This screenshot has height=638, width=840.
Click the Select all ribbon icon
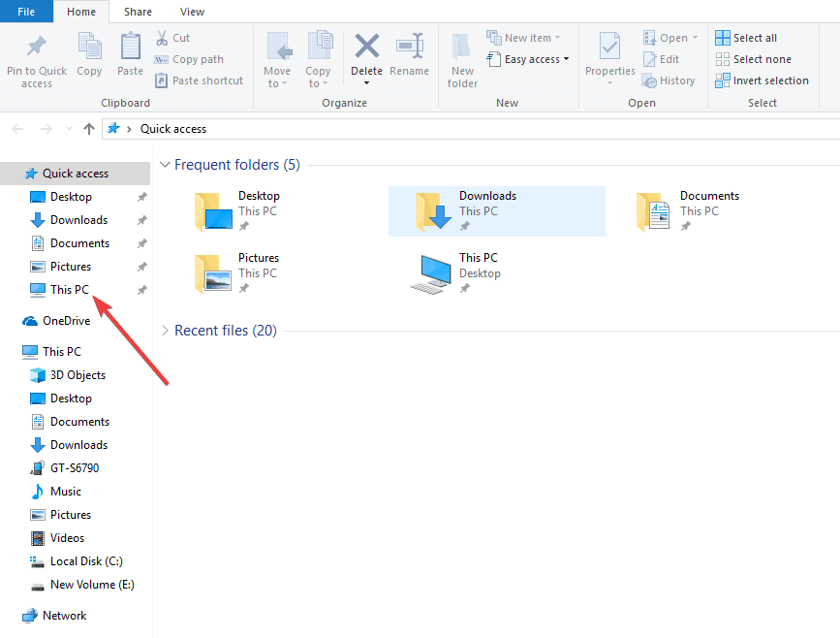722,38
